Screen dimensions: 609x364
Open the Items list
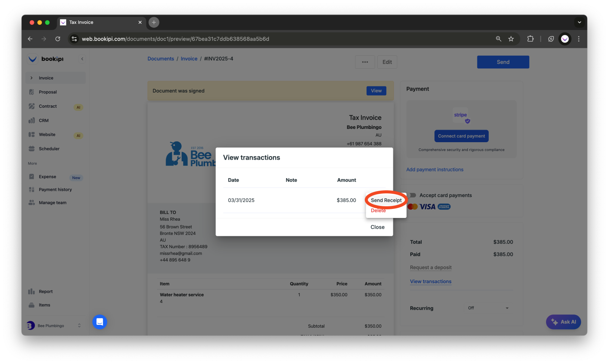44,304
